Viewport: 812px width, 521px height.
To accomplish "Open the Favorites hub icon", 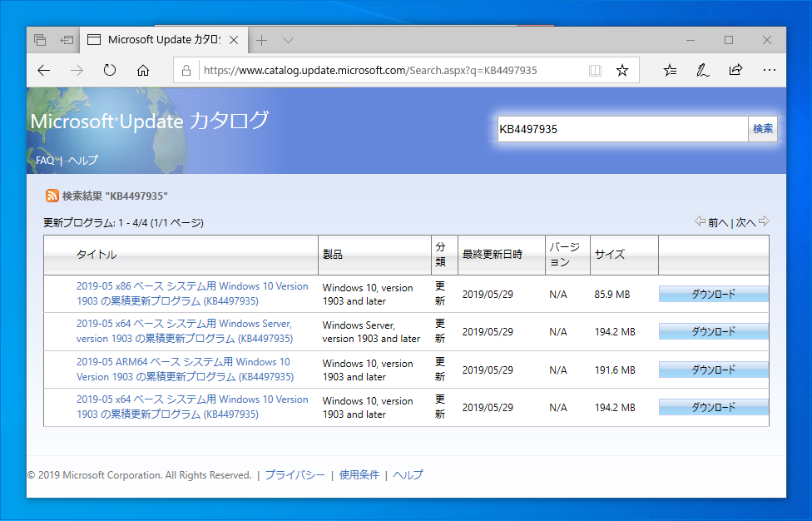I will coord(671,71).
